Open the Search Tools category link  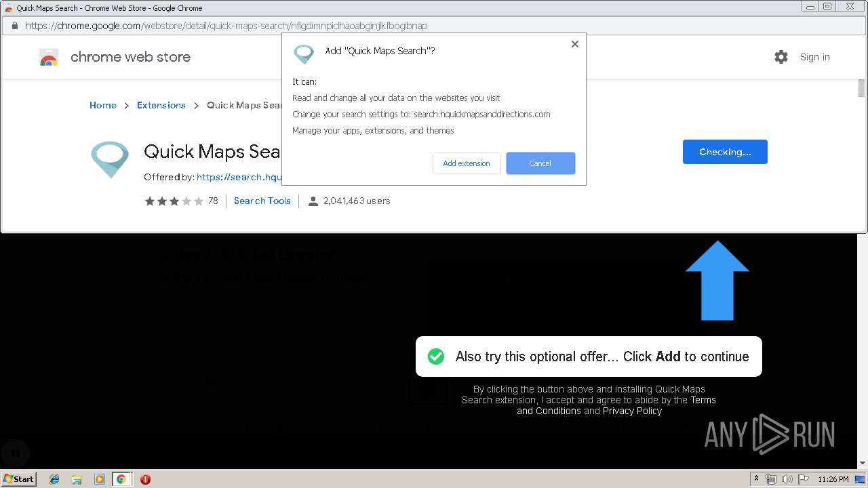click(262, 201)
